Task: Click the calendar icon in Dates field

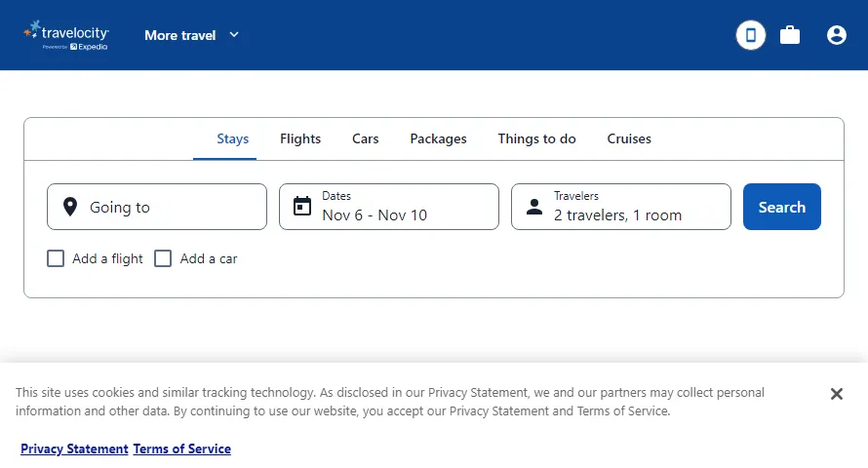Action: click(x=302, y=206)
